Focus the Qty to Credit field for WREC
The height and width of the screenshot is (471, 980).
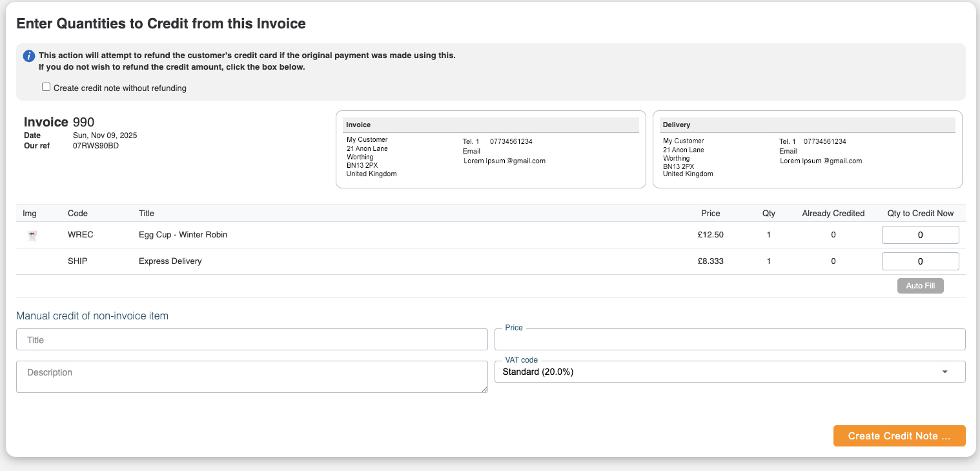[920, 235]
